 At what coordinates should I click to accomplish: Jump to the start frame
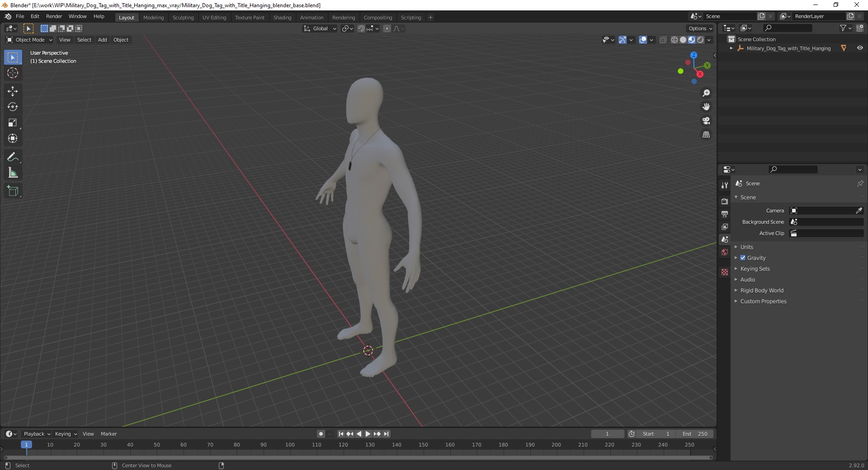[341, 434]
